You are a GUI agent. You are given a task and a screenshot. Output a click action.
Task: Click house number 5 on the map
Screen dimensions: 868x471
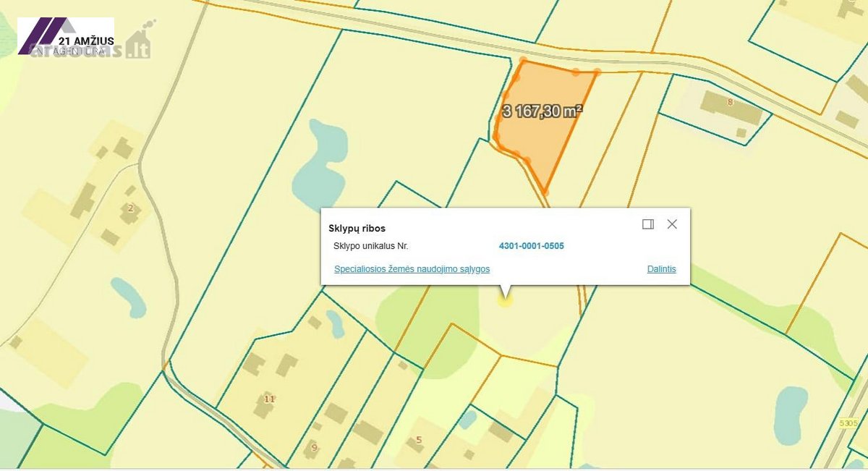pos(418,440)
